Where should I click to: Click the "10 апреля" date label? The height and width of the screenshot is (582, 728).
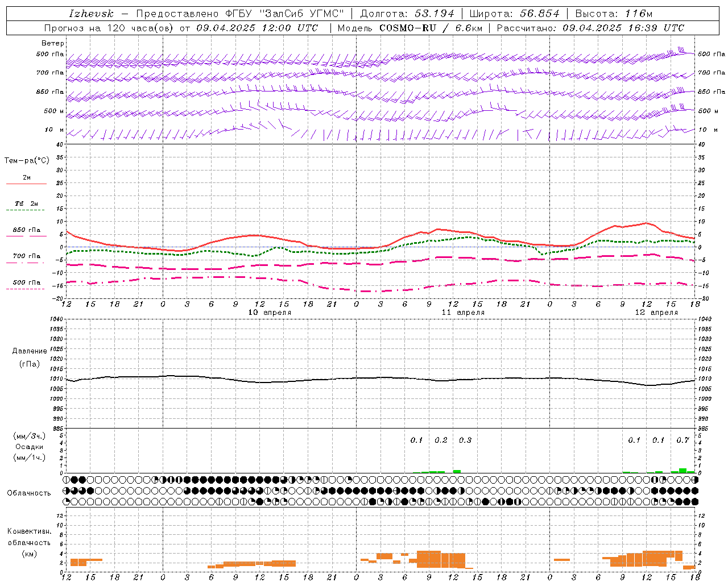click(x=270, y=313)
